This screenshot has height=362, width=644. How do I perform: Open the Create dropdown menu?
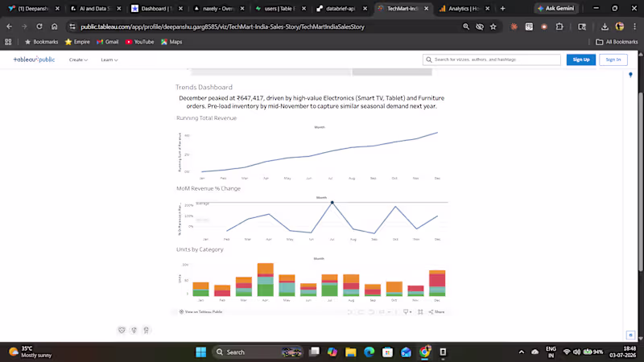click(78, 60)
